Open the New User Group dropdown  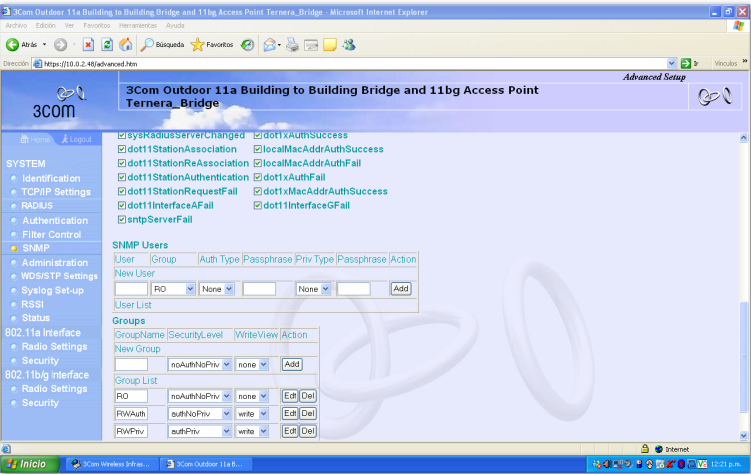pos(171,288)
